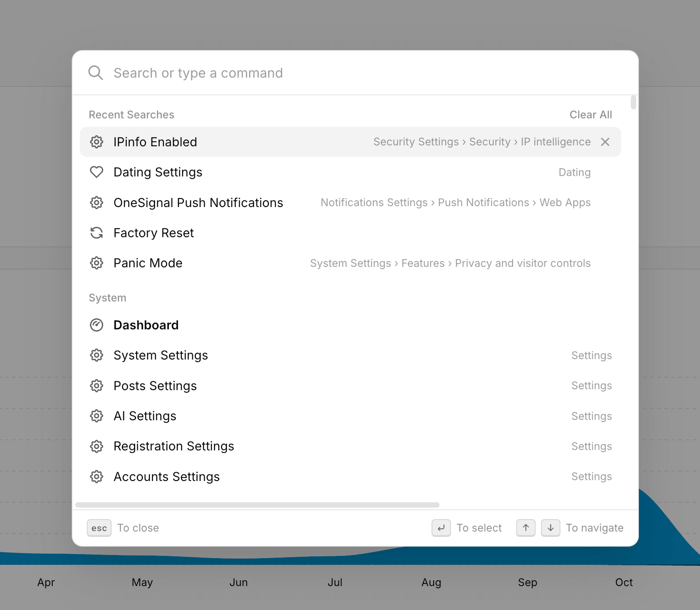Screen dimensions: 700x610
Task: Click the 'Security Settings › Security › IP intelligence' breadcrumb
Action: coord(482,142)
